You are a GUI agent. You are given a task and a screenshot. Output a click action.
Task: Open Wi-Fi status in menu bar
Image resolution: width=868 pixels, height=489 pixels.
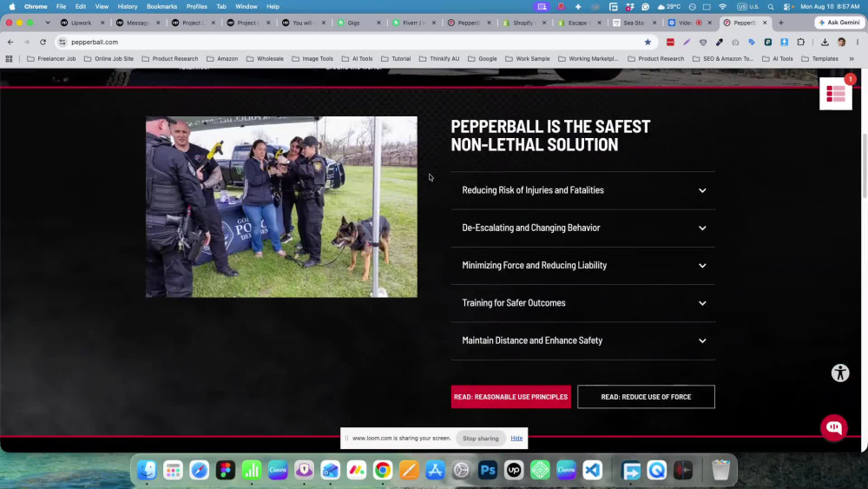click(x=723, y=7)
